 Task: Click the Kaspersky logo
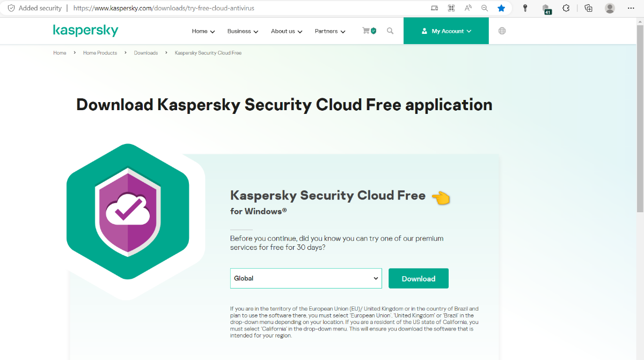click(x=86, y=31)
